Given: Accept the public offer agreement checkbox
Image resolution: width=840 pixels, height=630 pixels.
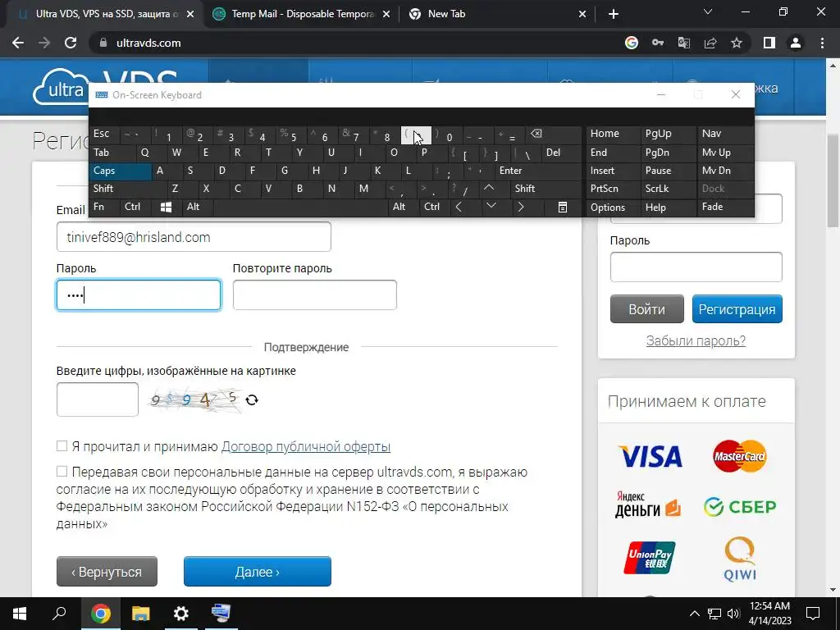Looking at the screenshot, I should click(62, 445).
